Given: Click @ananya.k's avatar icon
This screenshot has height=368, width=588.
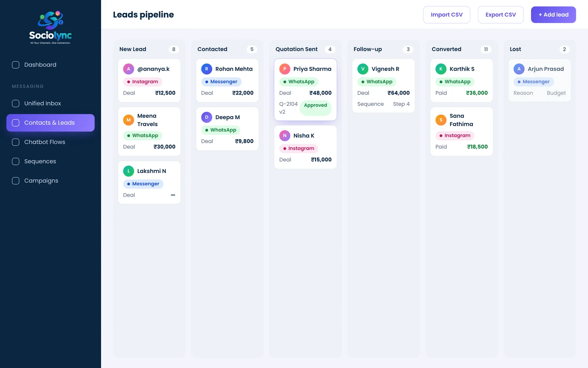Looking at the screenshot, I should click(x=129, y=69).
